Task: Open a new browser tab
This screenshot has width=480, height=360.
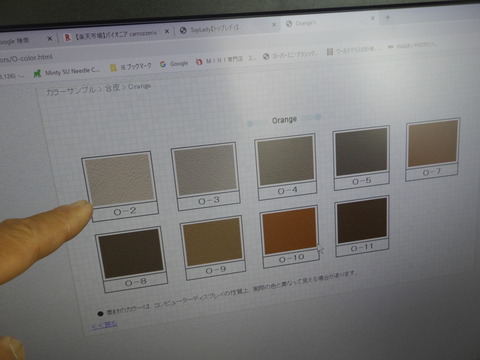Action: pos(388,17)
